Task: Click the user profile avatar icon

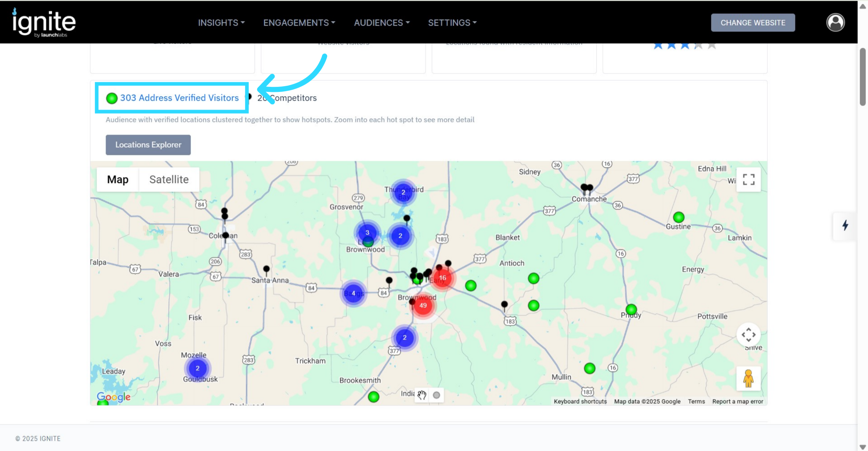Action: [x=835, y=22]
